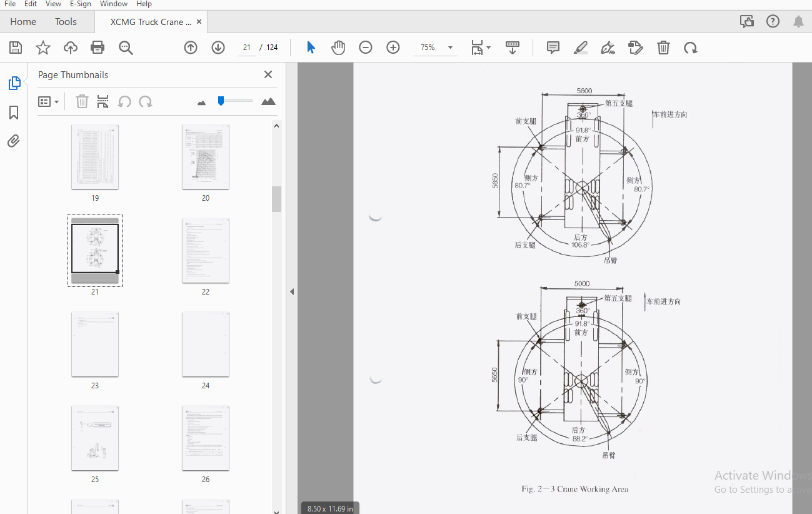This screenshot has width=812, height=514.
Task: Open the View menu
Action: pyautogui.click(x=53, y=4)
